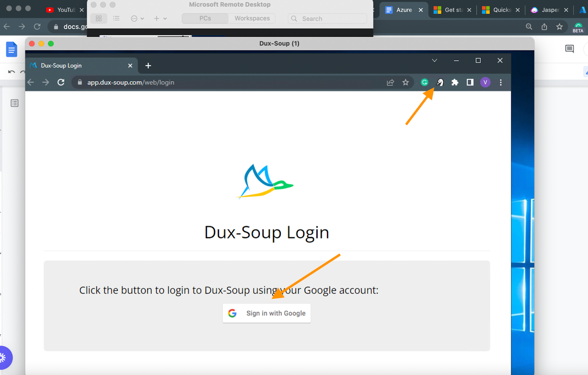The width and height of the screenshot is (588, 375).
Task: Close the Quickstart tab
Action: (x=518, y=10)
